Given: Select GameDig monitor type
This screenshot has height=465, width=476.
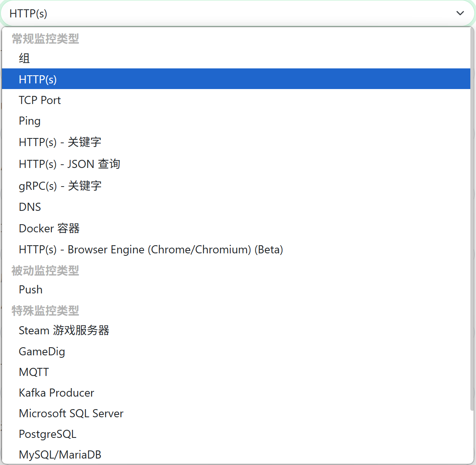Looking at the screenshot, I should pos(236,351).
